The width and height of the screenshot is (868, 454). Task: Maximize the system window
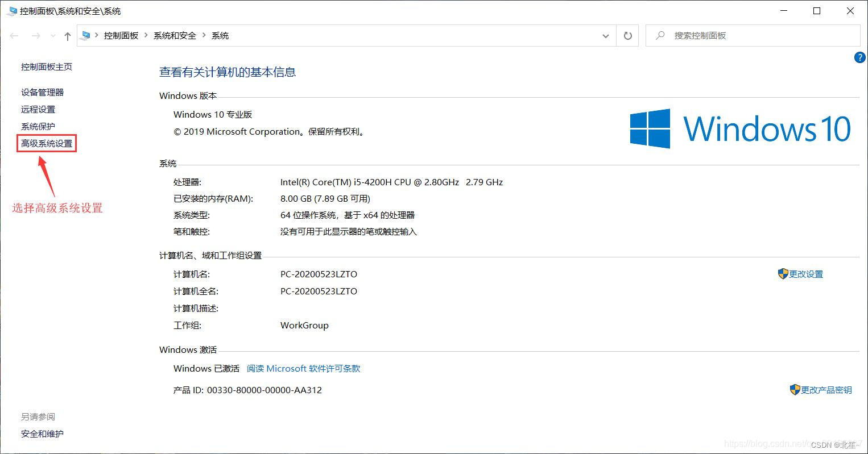(817, 11)
